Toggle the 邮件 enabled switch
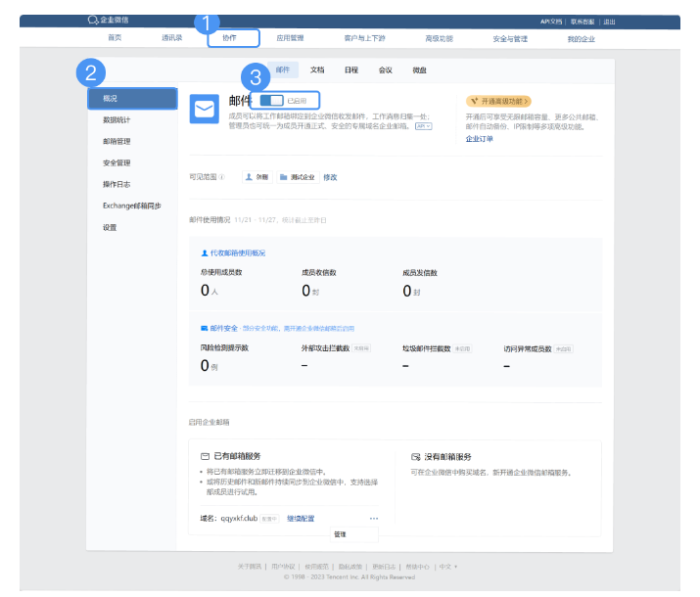 (271, 100)
